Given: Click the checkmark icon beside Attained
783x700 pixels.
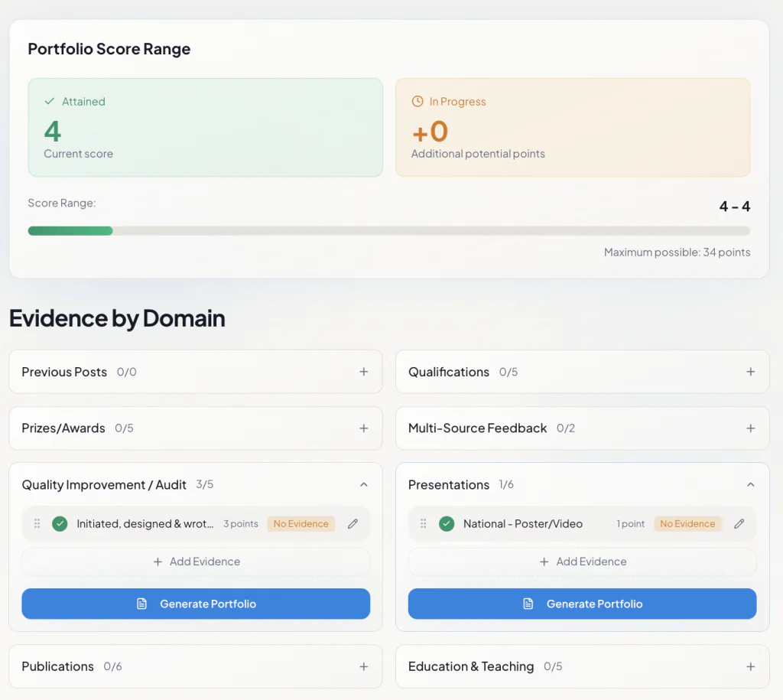Looking at the screenshot, I should pos(50,102).
